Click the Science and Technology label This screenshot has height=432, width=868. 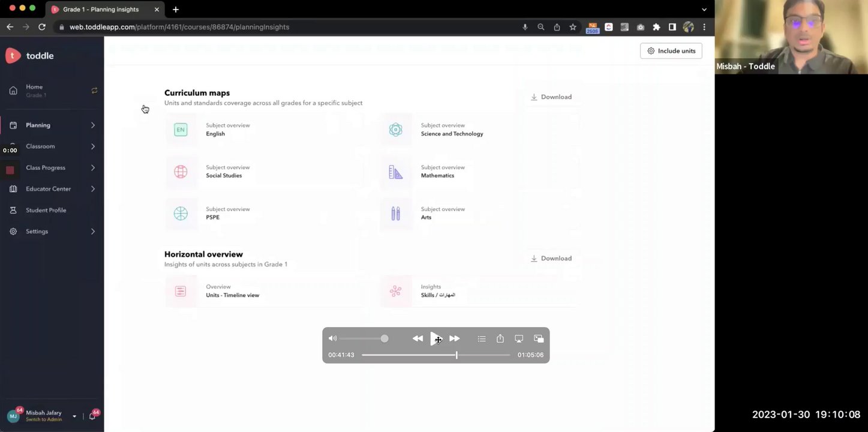tap(452, 134)
